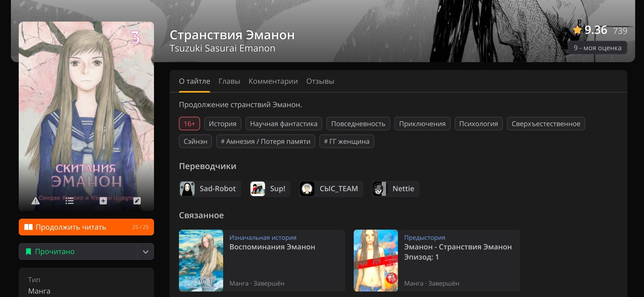The image size is (644, 297).
Task: Click the warning triangle report icon
Action: click(x=36, y=201)
